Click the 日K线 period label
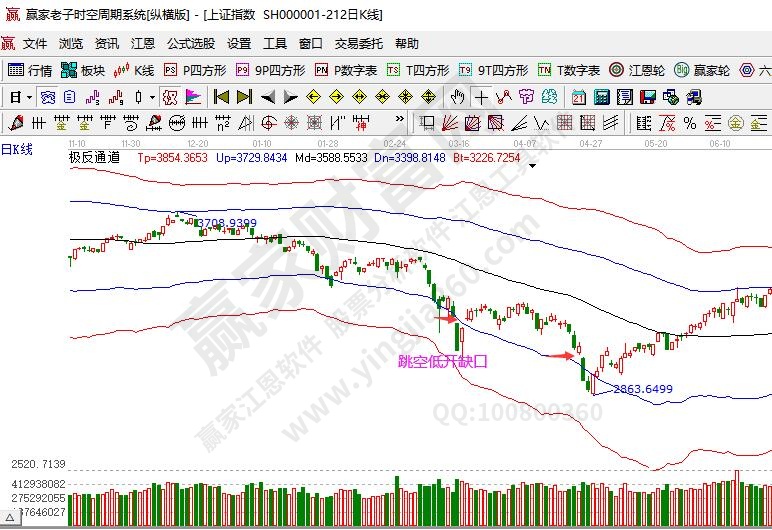Image resolution: width=772 pixels, height=530 pixels. click(17, 148)
